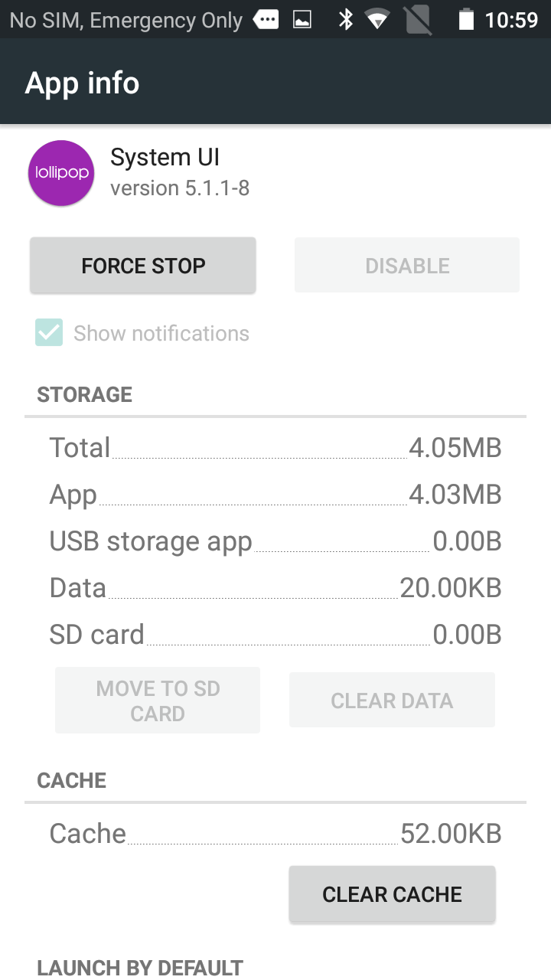Expand the CACHE section
This screenshot has height=980, width=551.
point(71,780)
